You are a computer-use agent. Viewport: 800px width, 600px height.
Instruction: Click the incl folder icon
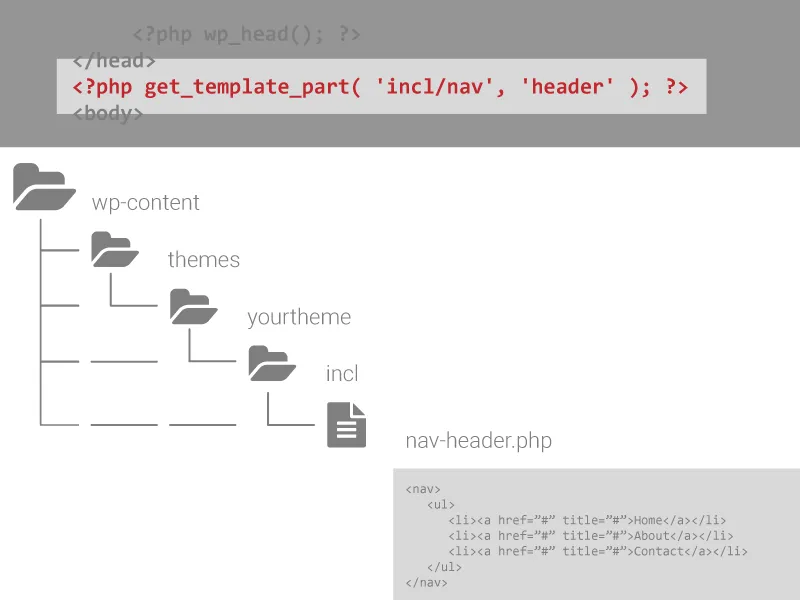pos(272,363)
